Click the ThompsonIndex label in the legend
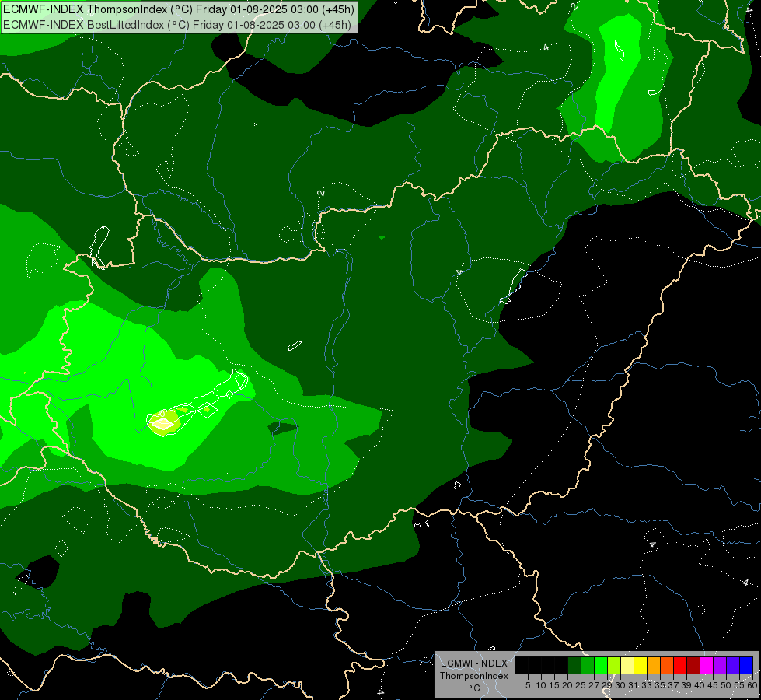The width and height of the screenshot is (761, 700). point(474,676)
